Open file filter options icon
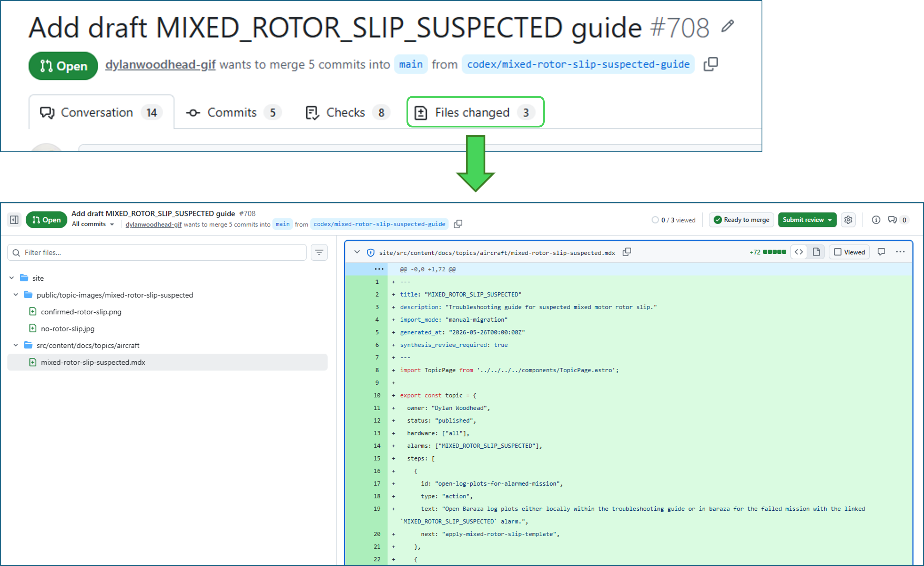 (319, 253)
